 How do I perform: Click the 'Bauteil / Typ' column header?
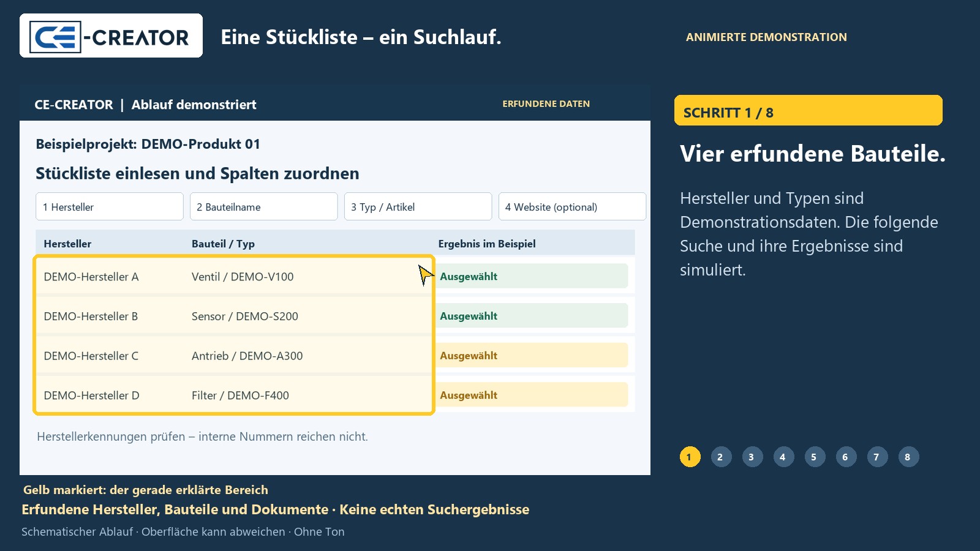(223, 244)
